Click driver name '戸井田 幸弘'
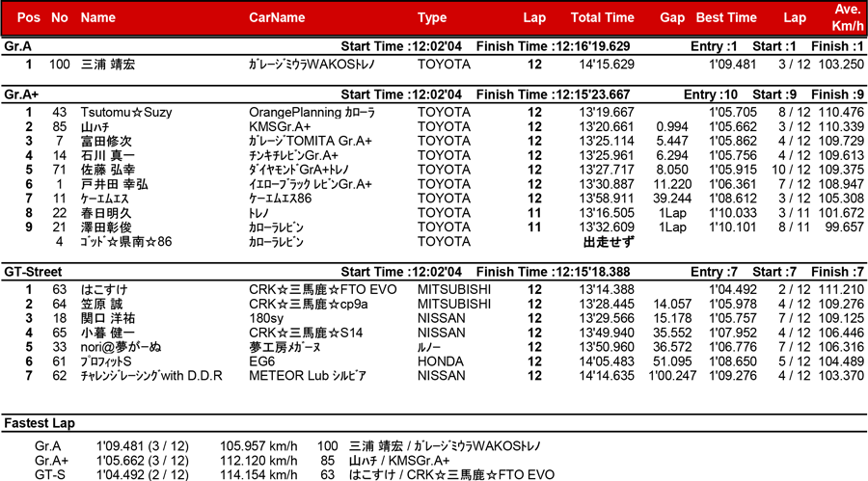 pyautogui.click(x=114, y=184)
